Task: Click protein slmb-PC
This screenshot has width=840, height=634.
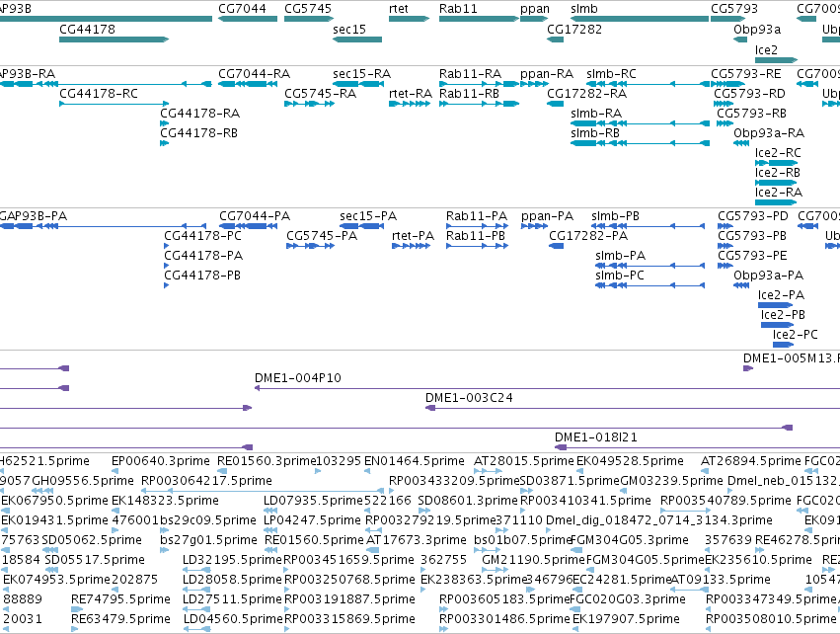Action: (x=620, y=276)
